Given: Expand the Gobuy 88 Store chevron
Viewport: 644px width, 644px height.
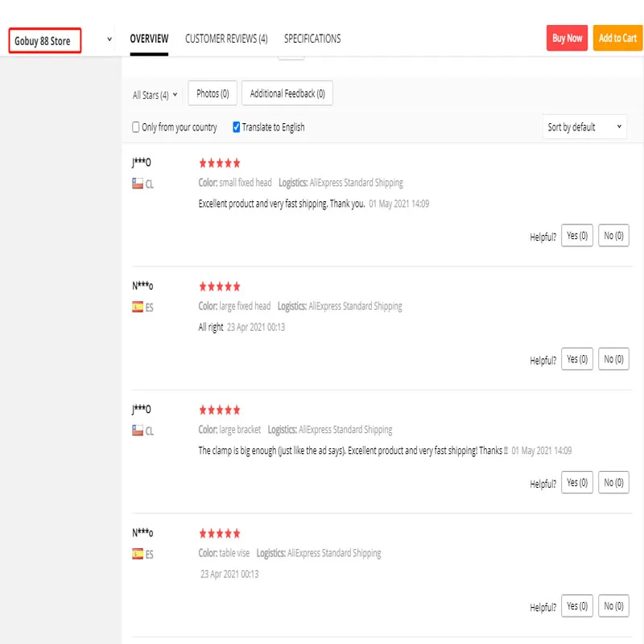Looking at the screenshot, I should coord(109,39).
